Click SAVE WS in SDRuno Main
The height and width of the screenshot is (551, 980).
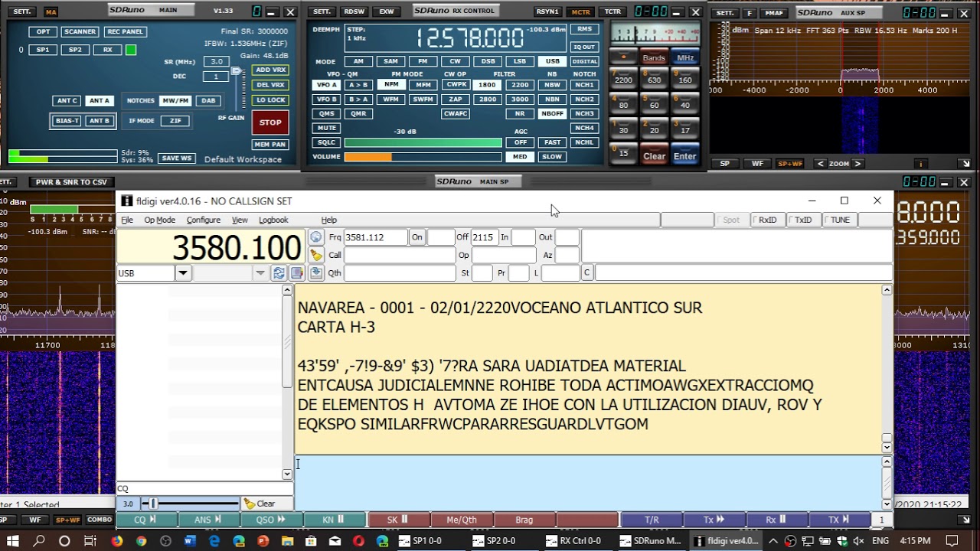point(176,158)
